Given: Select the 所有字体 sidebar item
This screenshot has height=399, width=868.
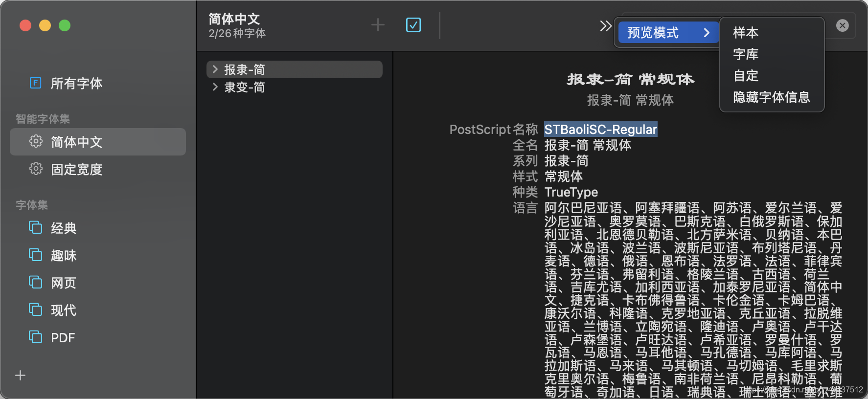Looking at the screenshot, I should 98,83.
